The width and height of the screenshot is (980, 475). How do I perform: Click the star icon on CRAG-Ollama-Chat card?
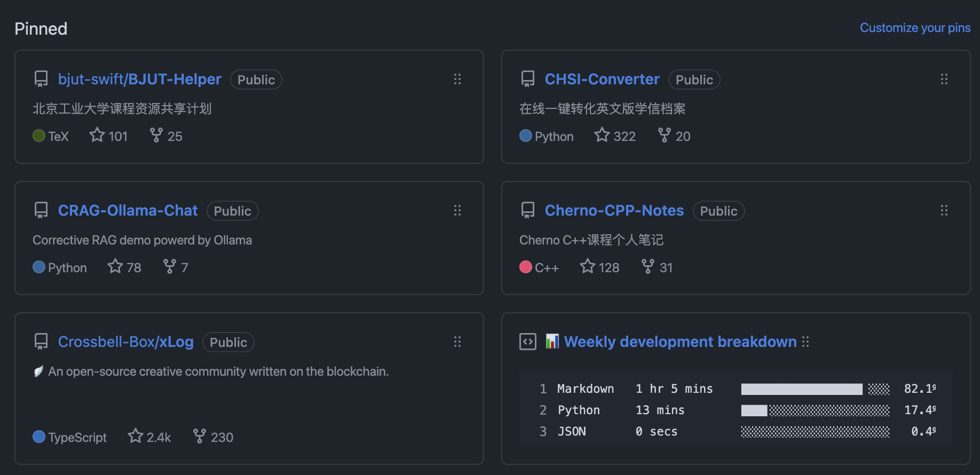click(115, 266)
